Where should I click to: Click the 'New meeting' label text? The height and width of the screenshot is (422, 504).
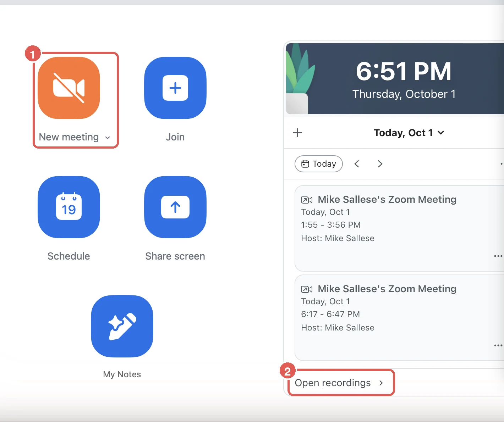tap(69, 137)
